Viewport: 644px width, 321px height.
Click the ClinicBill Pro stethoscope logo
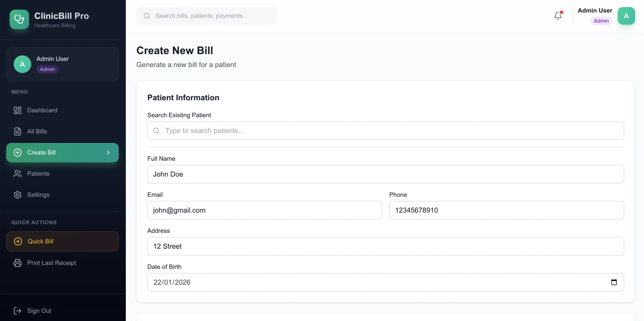pos(19,19)
